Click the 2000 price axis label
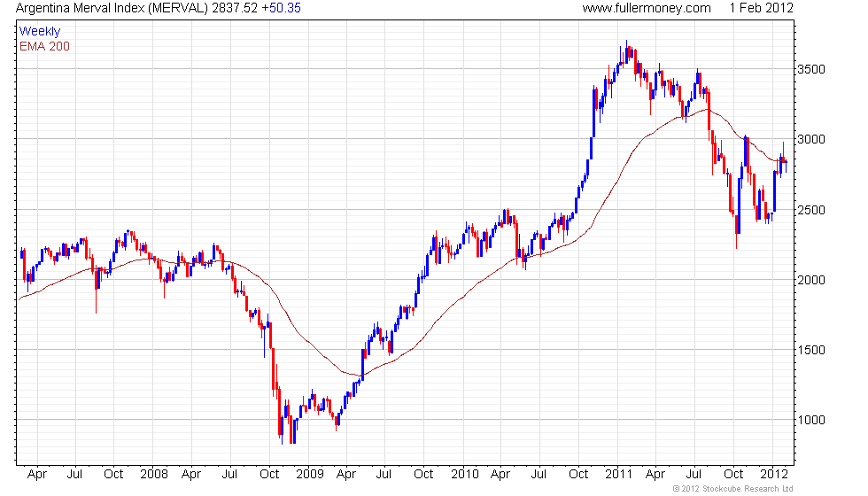The image size is (868, 496). 811,280
